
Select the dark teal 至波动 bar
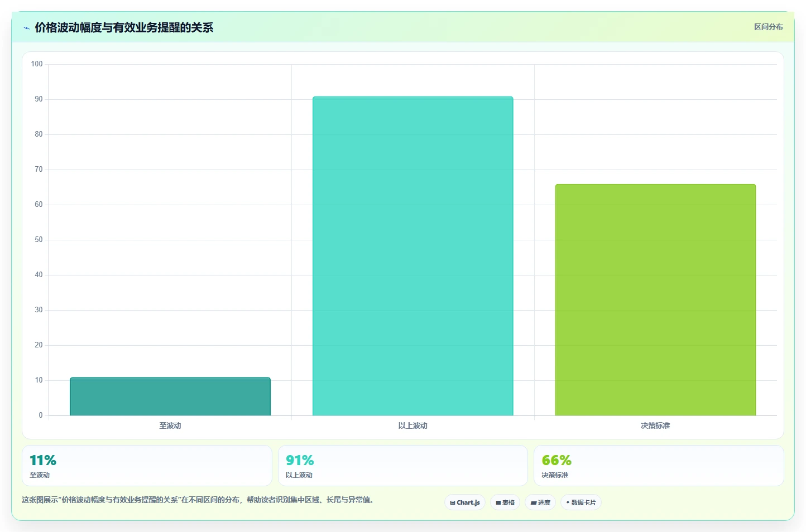coord(170,396)
